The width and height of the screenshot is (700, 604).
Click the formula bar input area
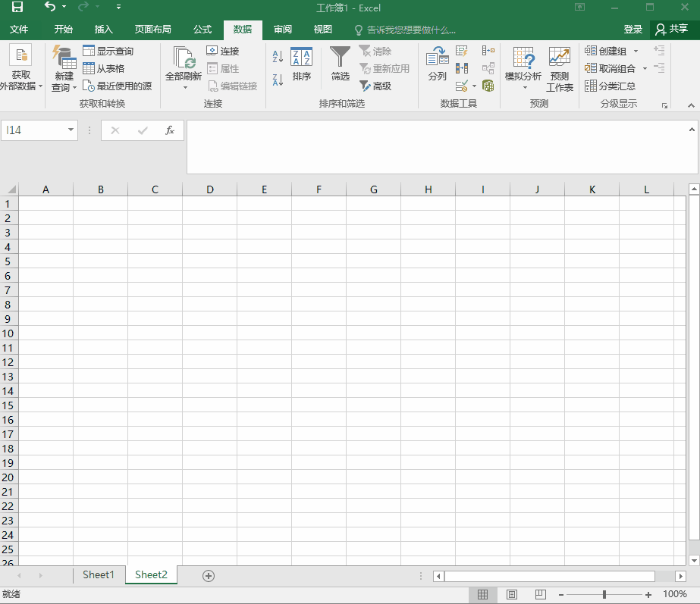[x=438, y=147]
